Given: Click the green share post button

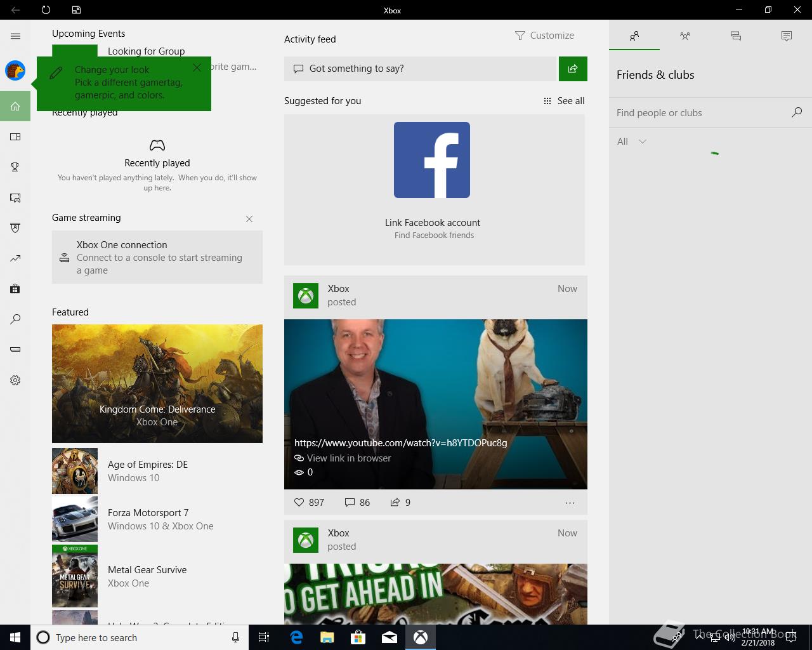Looking at the screenshot, I should 573,69.
